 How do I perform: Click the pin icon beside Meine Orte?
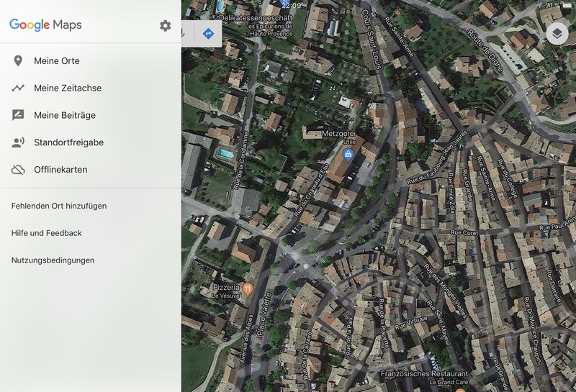[18, 61]
